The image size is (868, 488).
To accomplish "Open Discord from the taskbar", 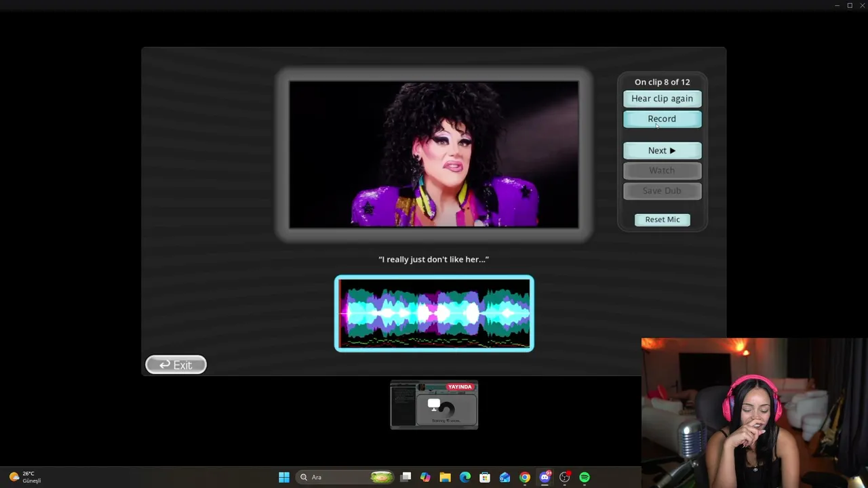I will point(545,477).
